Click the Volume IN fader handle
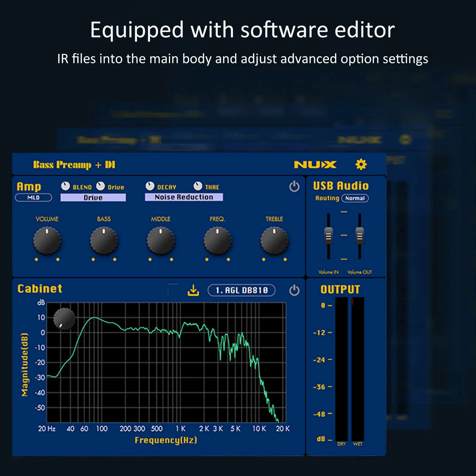The image size is (476, 476). click(x=328, y=236)
